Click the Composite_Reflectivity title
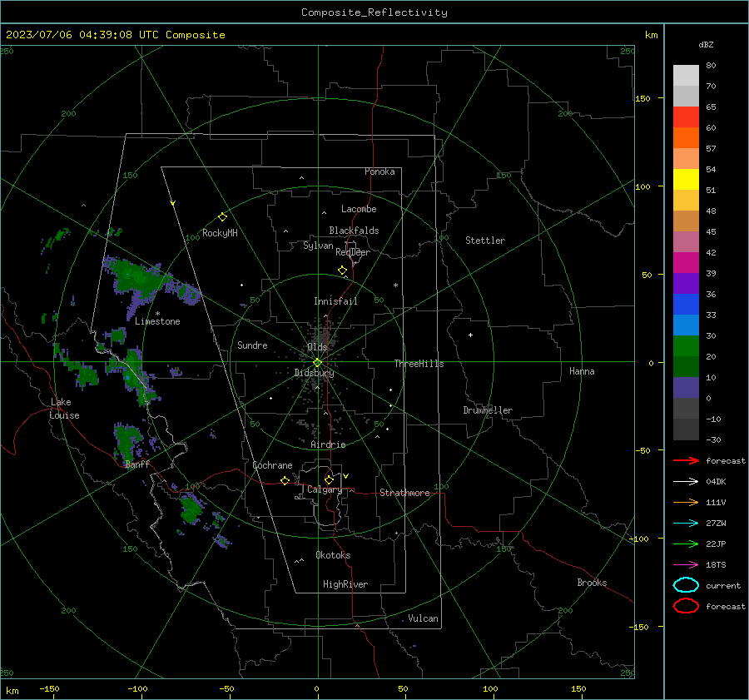 coord(374,12)
